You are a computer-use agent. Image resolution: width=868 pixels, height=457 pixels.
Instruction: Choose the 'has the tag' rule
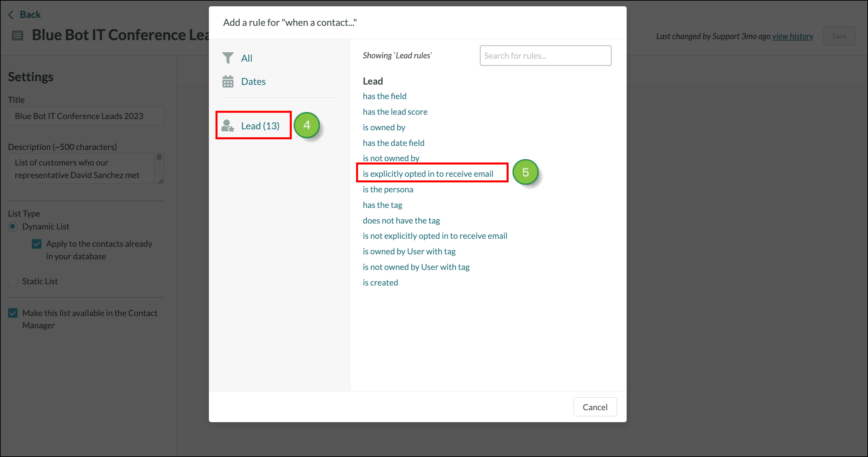[383, 205]
